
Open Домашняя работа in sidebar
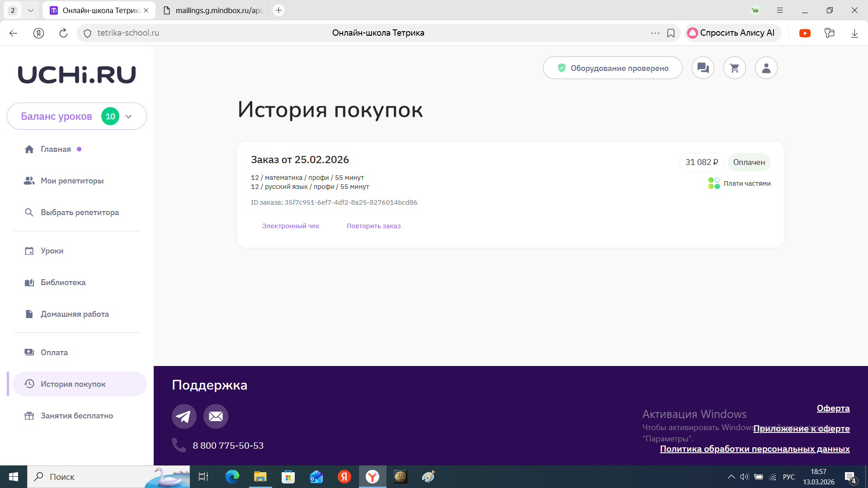[75, 314]
